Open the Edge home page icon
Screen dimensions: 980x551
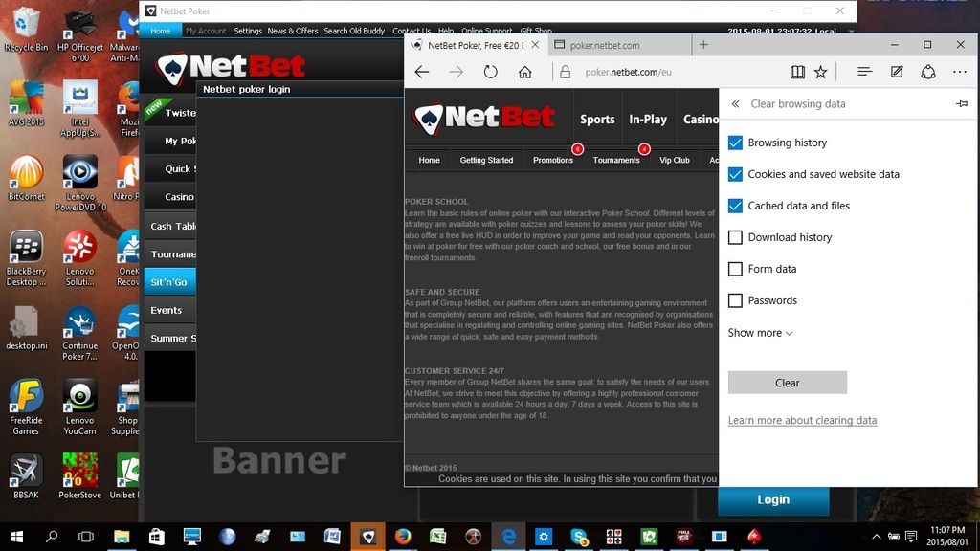click(x=525, y=72)
